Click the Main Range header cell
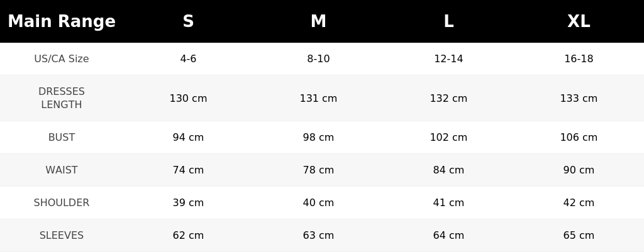The height and width of the screenshot is (252, 644). coord(62,21)
